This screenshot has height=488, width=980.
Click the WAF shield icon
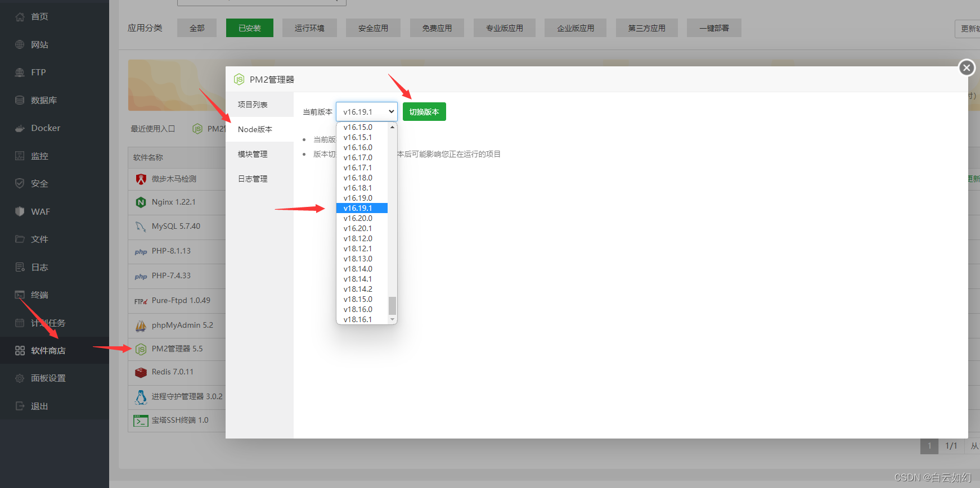[x=20, y=211]
